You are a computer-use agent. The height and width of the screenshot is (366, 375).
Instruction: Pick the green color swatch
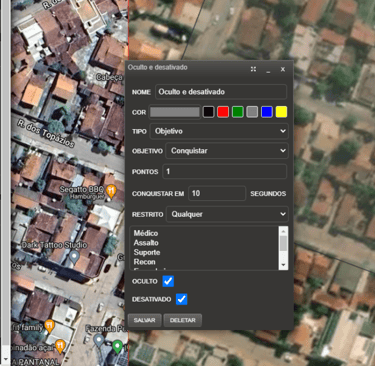click(238, 112)
